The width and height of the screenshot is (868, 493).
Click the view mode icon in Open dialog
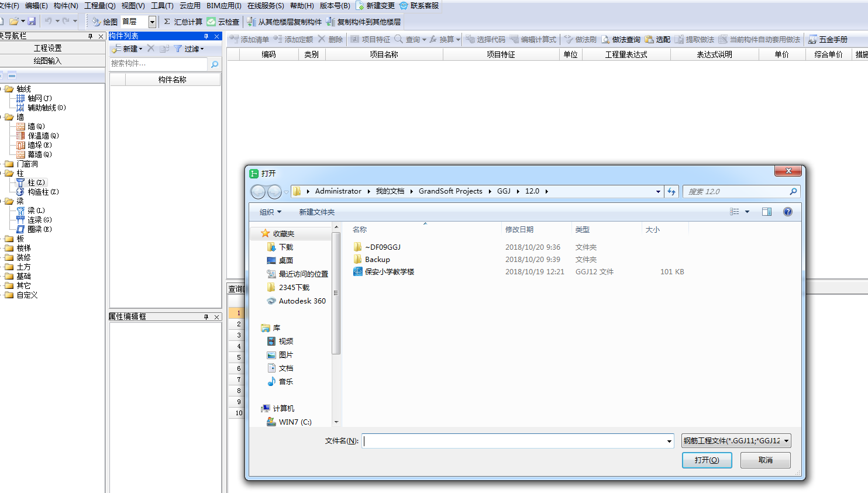tap(735, 212)
